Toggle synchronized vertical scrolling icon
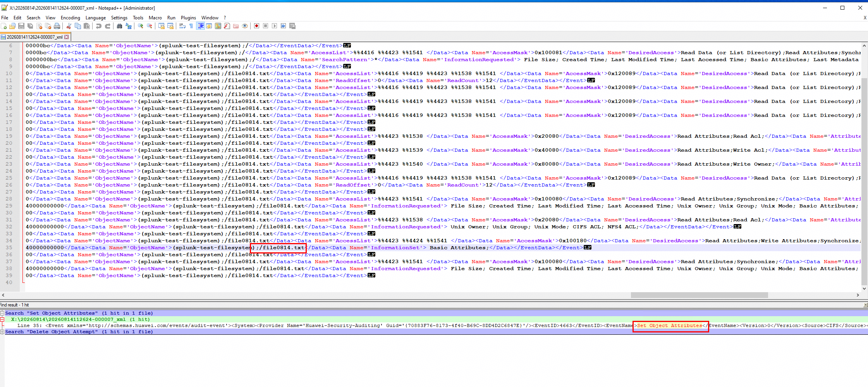The width and height of the screenshot is (868, 387). pos(161,26)
